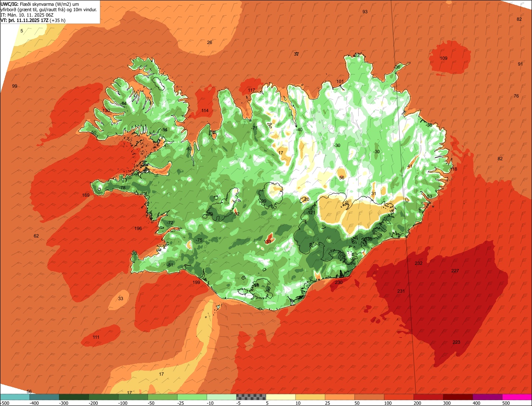This screenshot has width=532, height=406.
Task: Click the 5 to 10 pale yellow swatch
Action: (x=281, y=397)
